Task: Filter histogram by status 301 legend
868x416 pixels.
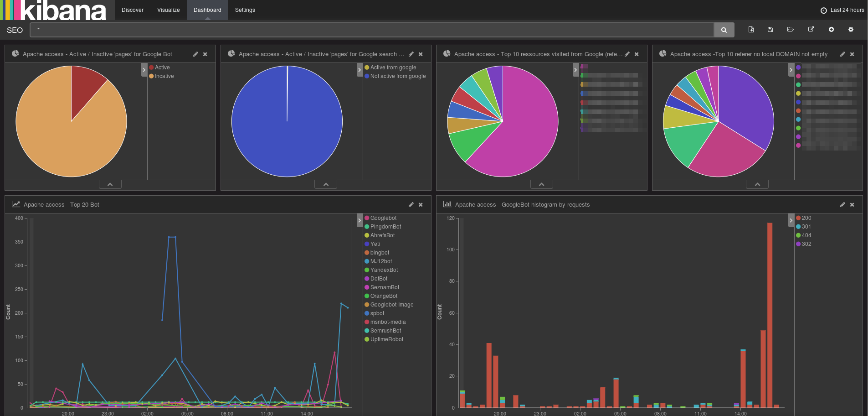Action: 804,227
